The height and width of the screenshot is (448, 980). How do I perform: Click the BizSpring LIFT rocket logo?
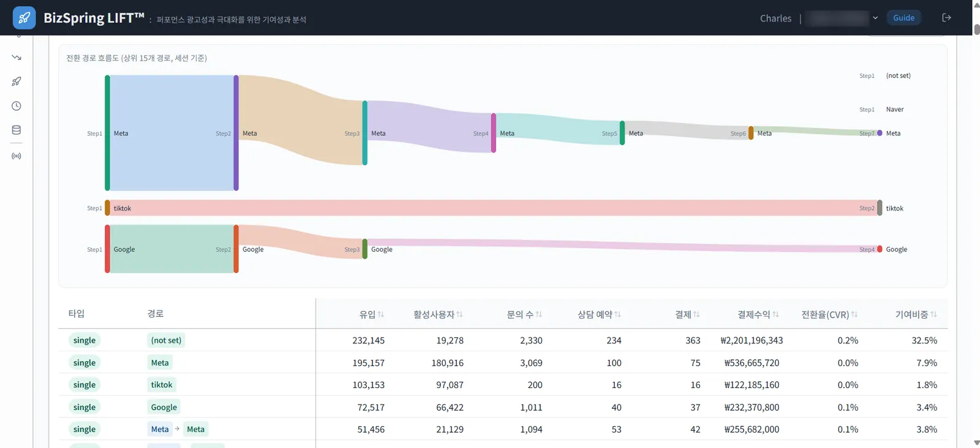24,18
